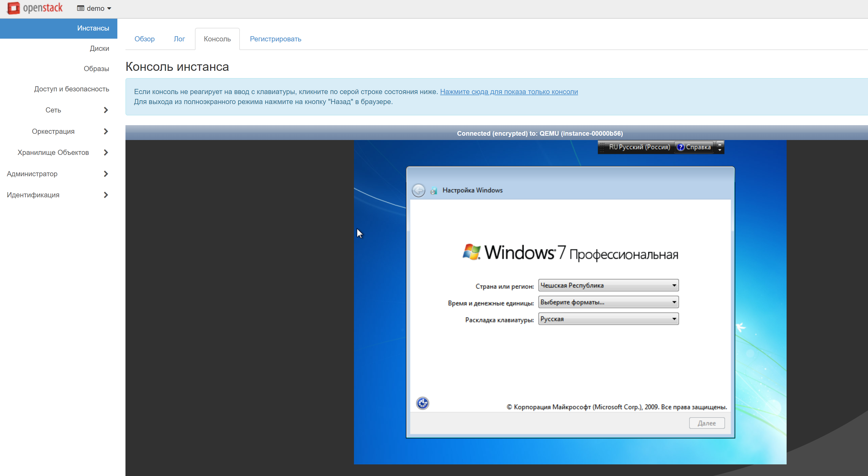Click the Далее button
This screenshot has height=476, width=868.
707,423
